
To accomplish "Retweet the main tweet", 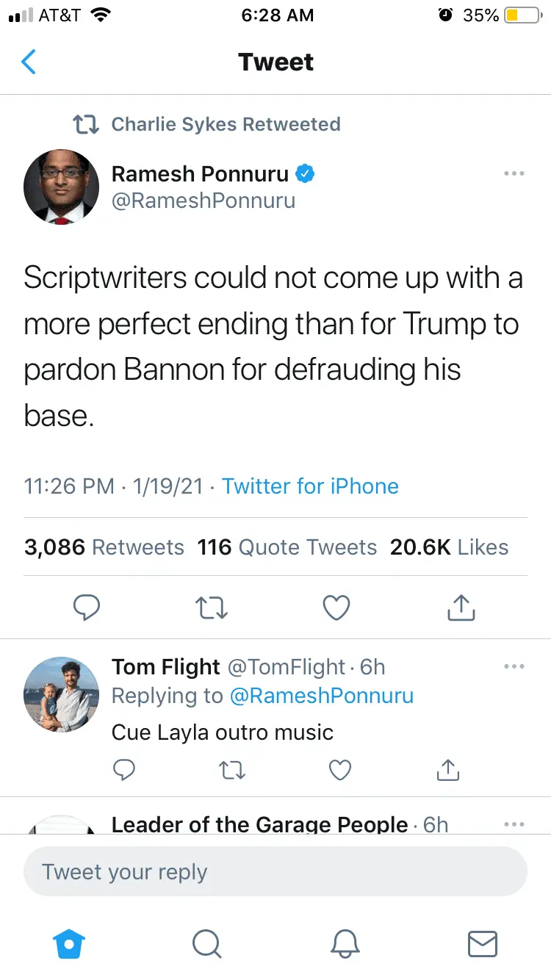I will coord(212,608).
